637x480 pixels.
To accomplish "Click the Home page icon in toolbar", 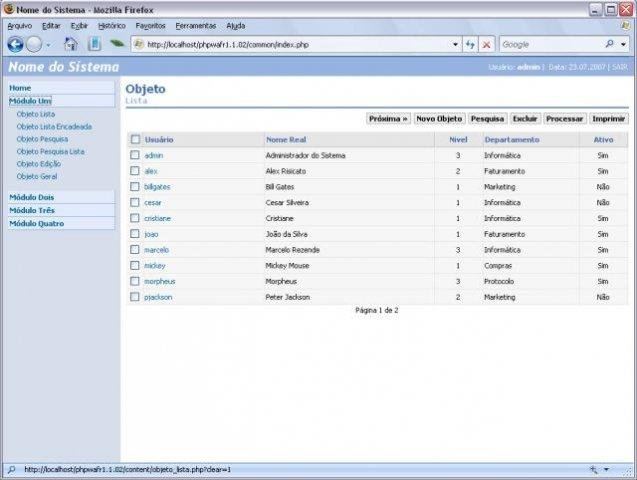I will point(71,43).
